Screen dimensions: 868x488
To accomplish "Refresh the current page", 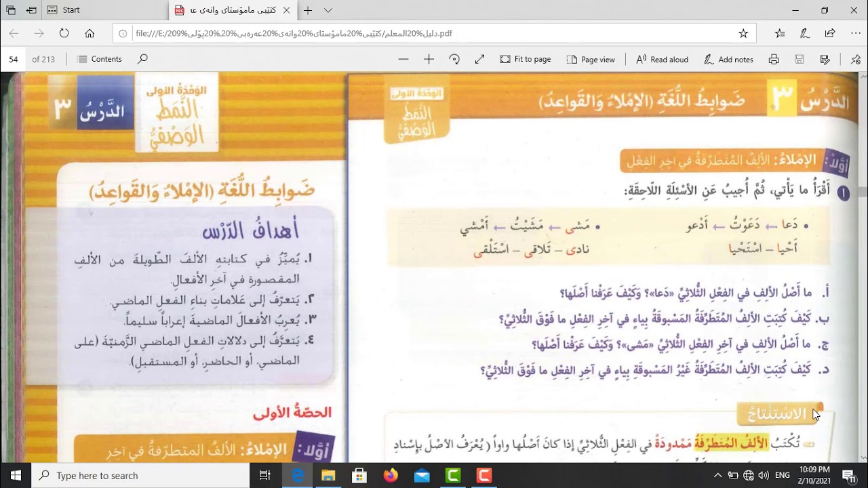I will [x=64, y=33].
